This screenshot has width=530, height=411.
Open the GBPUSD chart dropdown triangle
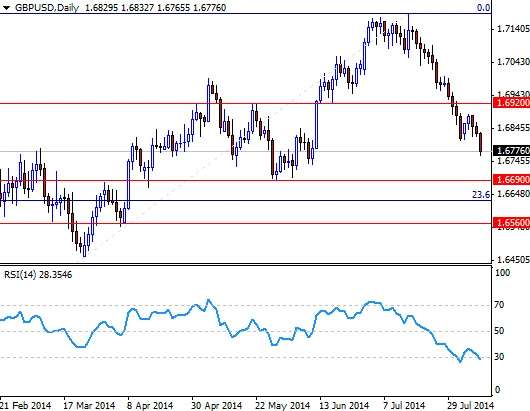pos(6,8)
